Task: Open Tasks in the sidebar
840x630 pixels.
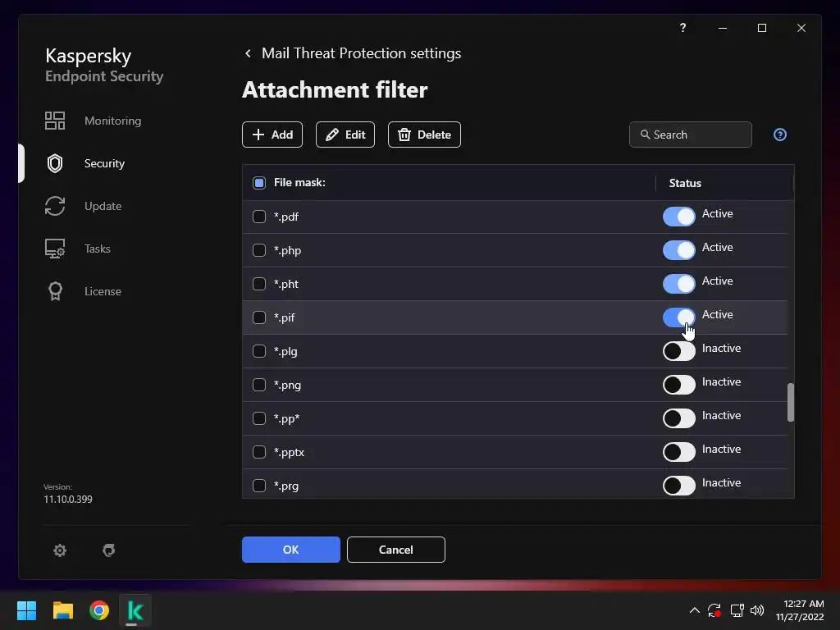Action: [97, 249]
